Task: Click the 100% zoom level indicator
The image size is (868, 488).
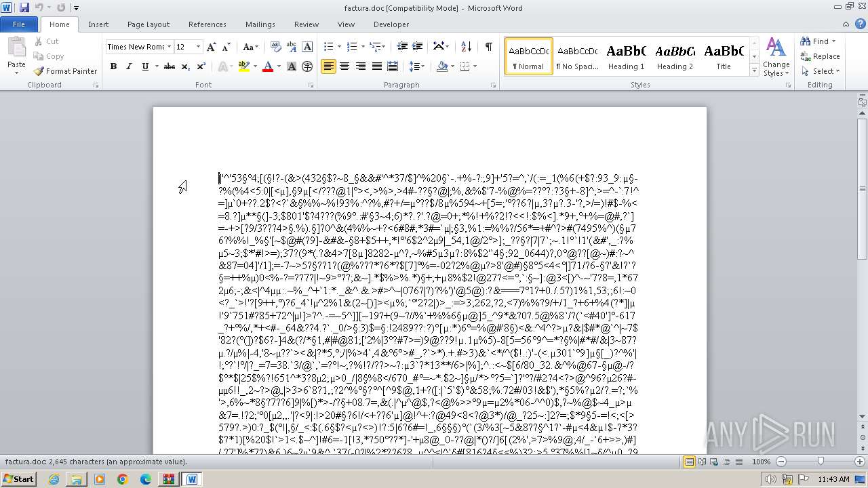Action: click(x=761, y=462)
